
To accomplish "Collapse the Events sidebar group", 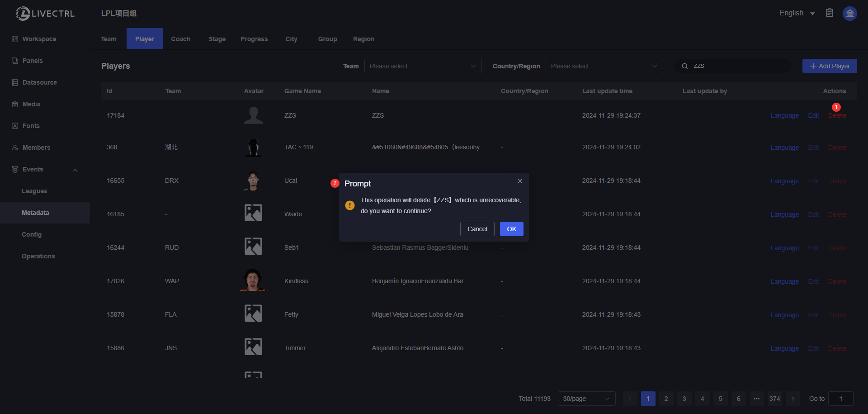I will [75, 170].
